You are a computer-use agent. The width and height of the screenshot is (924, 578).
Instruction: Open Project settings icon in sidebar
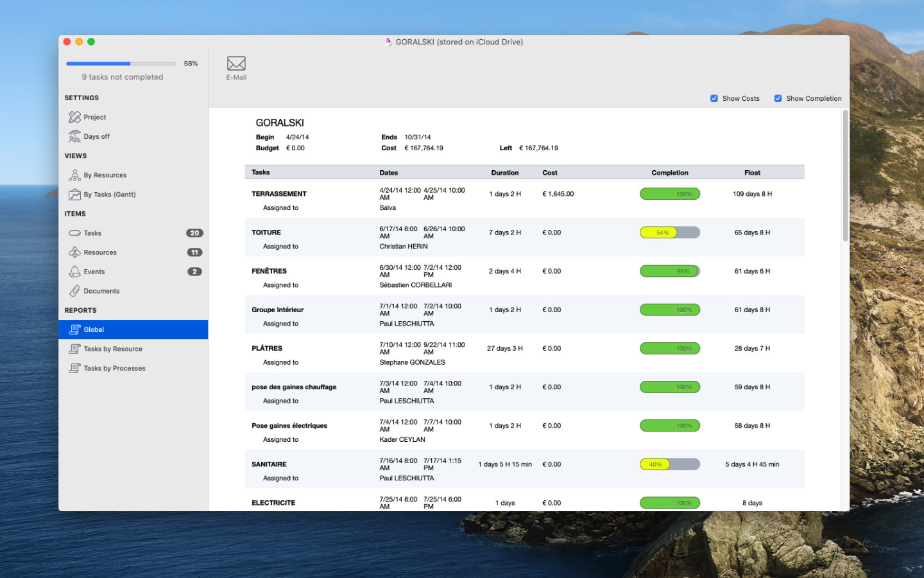pos(75,117)
